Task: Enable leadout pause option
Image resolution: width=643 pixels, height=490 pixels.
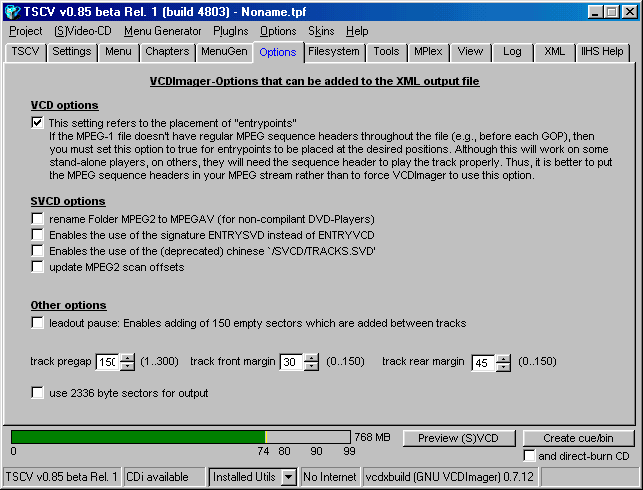Action: click(x=38, y=323)
